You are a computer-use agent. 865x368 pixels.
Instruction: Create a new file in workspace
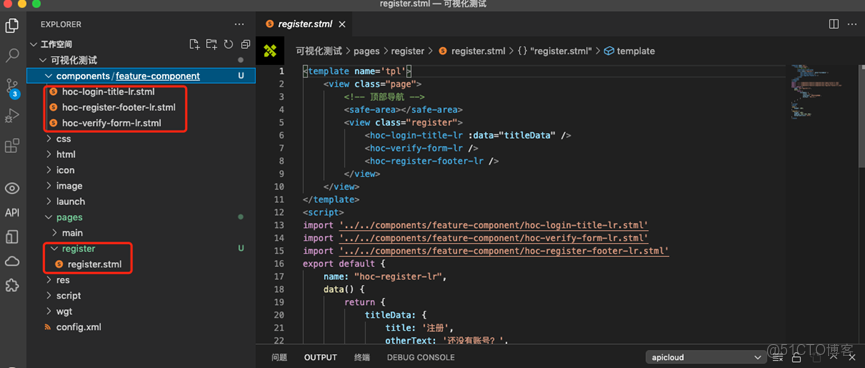(x=194, y=44)
